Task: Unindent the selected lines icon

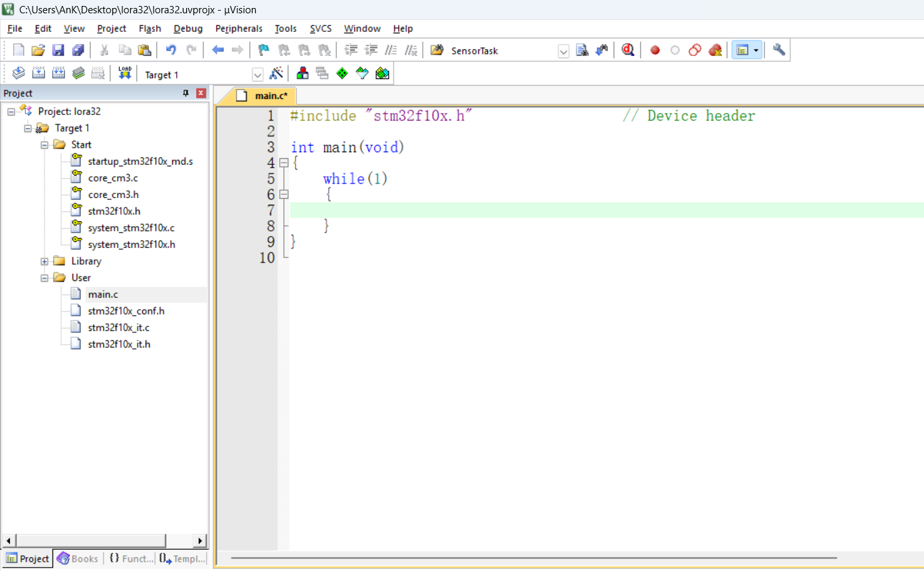Action: point(371,51)
